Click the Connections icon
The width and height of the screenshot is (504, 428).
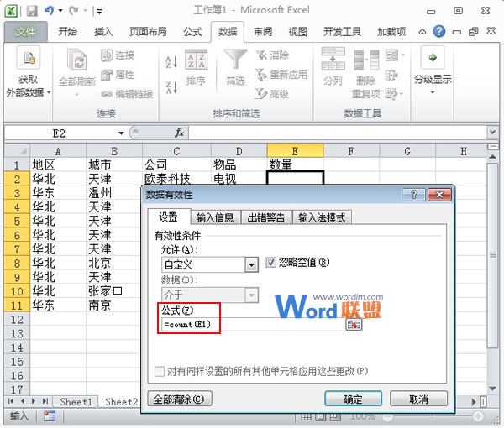click(x=107, y=55)
